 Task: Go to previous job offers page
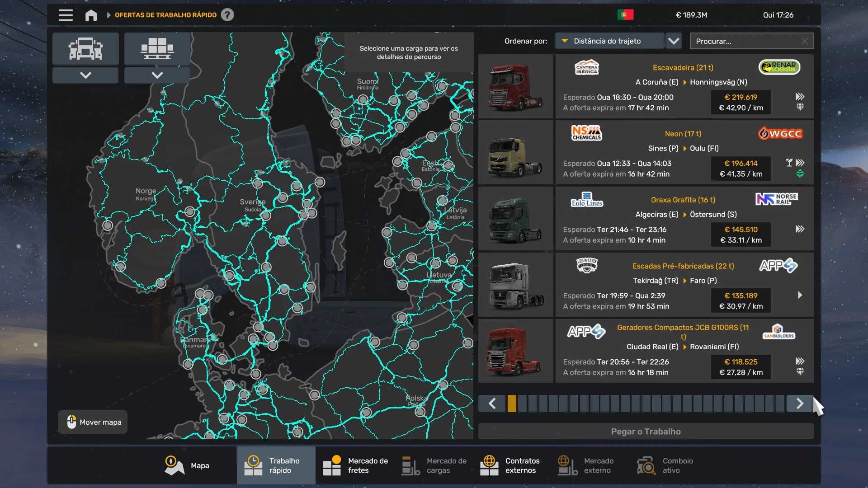(492, 404)
